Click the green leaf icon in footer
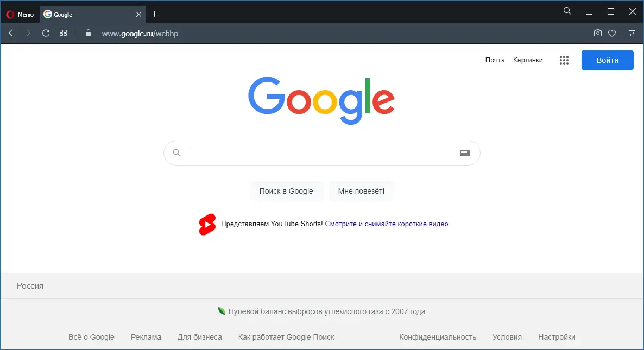Viewport: 644px width, 350px height. 222,311
